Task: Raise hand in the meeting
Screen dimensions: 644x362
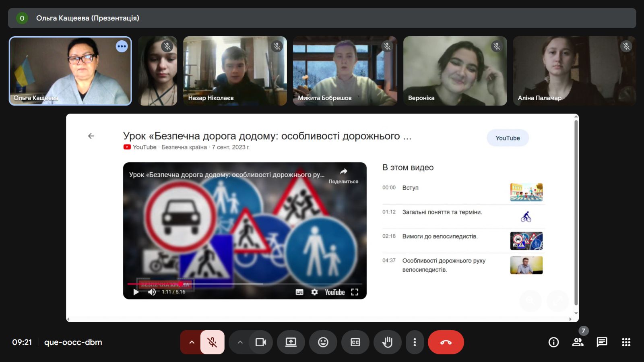Action: pyautogui.click(x=387, y=342)
